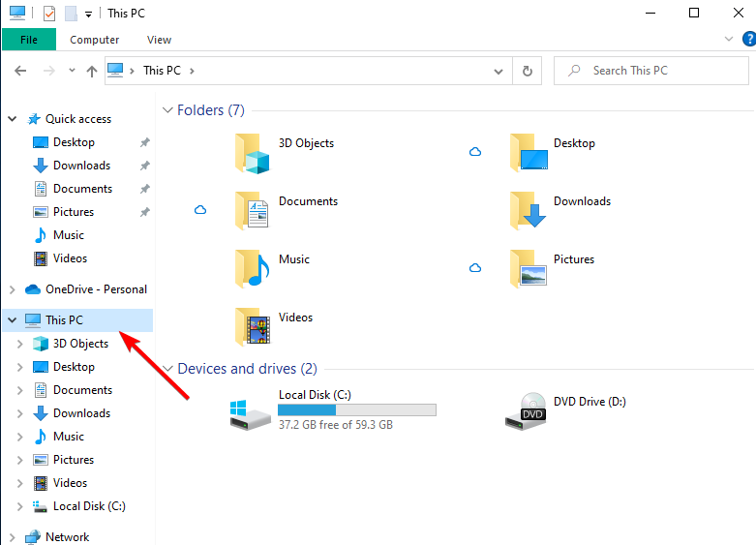Open the Music folder icon in Folders section
The height and width of the screenshot is (545, 756).
(252, 269)
